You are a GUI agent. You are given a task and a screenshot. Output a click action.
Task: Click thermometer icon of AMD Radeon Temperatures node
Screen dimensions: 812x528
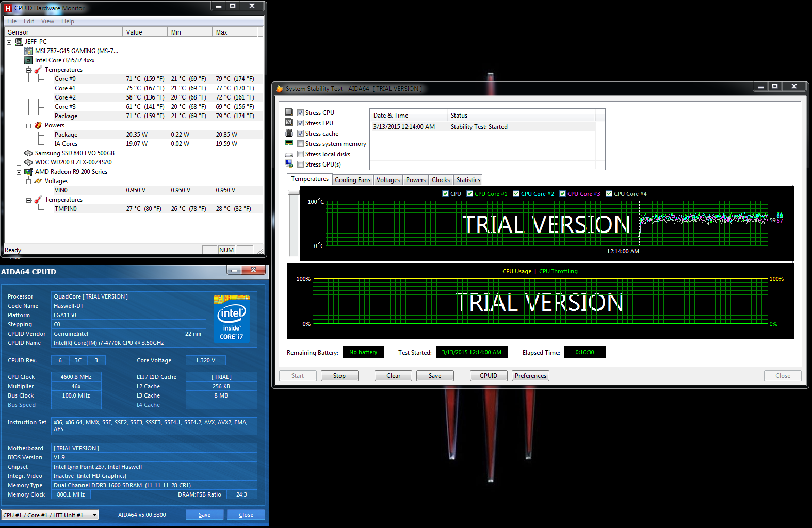[38, 200]
